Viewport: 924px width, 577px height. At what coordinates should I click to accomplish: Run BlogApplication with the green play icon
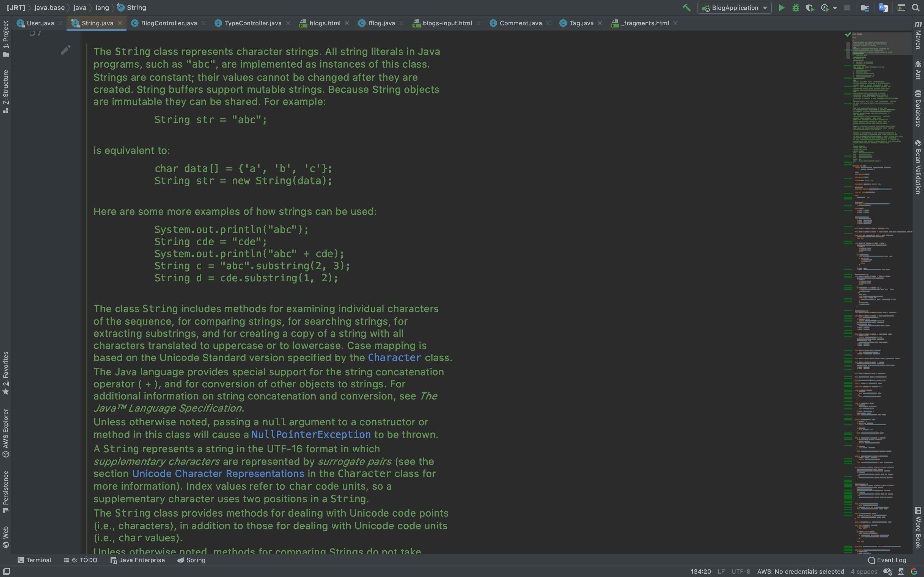(x=781, y=8)
